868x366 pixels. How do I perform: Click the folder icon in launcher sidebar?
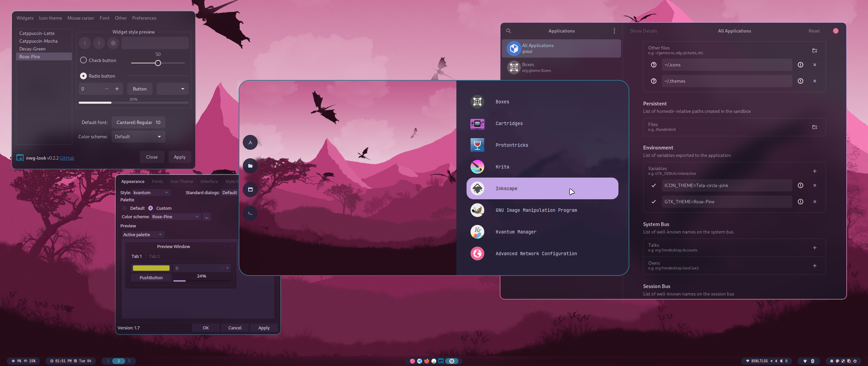(250, 166)
